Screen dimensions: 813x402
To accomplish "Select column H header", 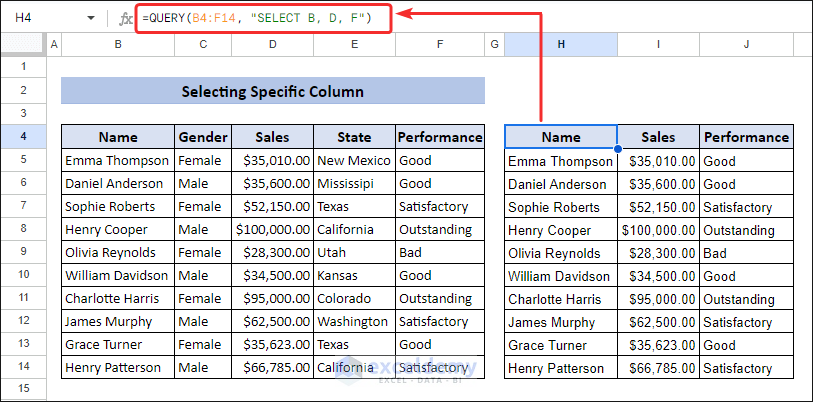I will pos(560,44).
